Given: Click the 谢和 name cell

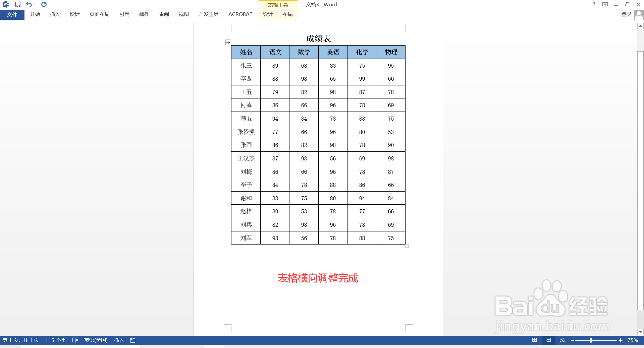Looking at the screenshot, I should tap(246, 198).
